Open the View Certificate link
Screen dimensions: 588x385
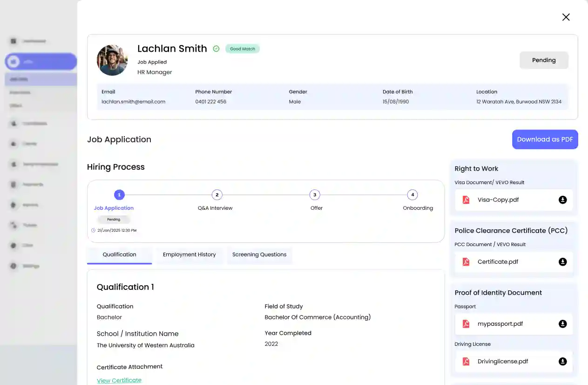click(119, 380)
